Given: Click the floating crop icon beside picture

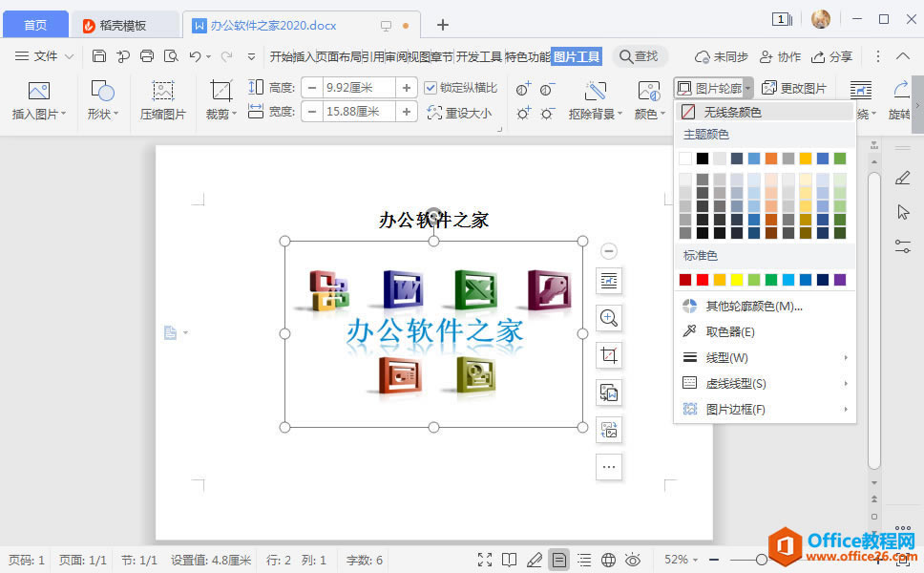Looking at the screenshot, I should point(609,355).
